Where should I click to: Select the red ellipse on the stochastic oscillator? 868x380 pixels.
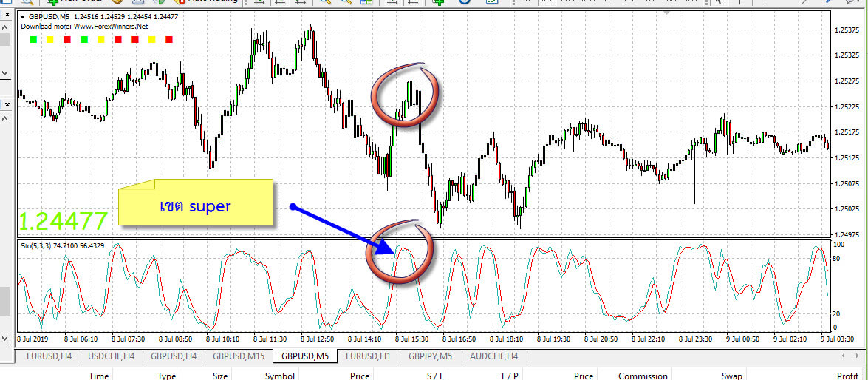pyautogui.click(x=400, y=252)
